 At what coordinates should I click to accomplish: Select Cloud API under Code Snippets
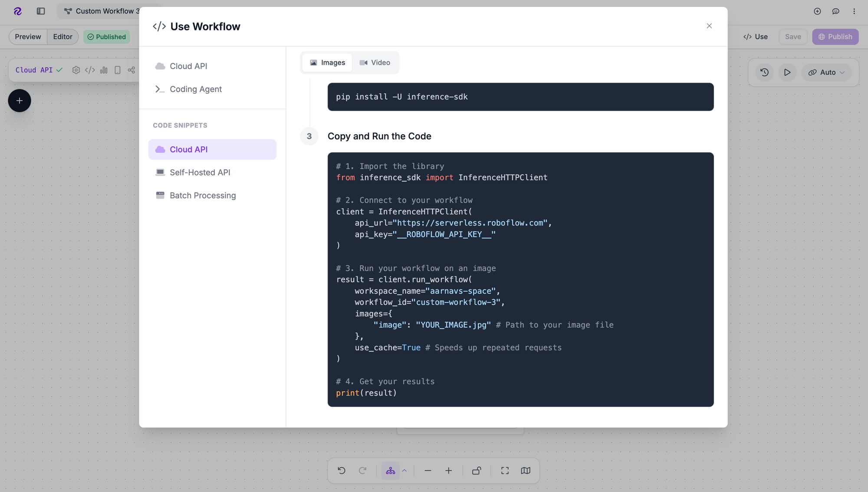[x=212, y=149]
